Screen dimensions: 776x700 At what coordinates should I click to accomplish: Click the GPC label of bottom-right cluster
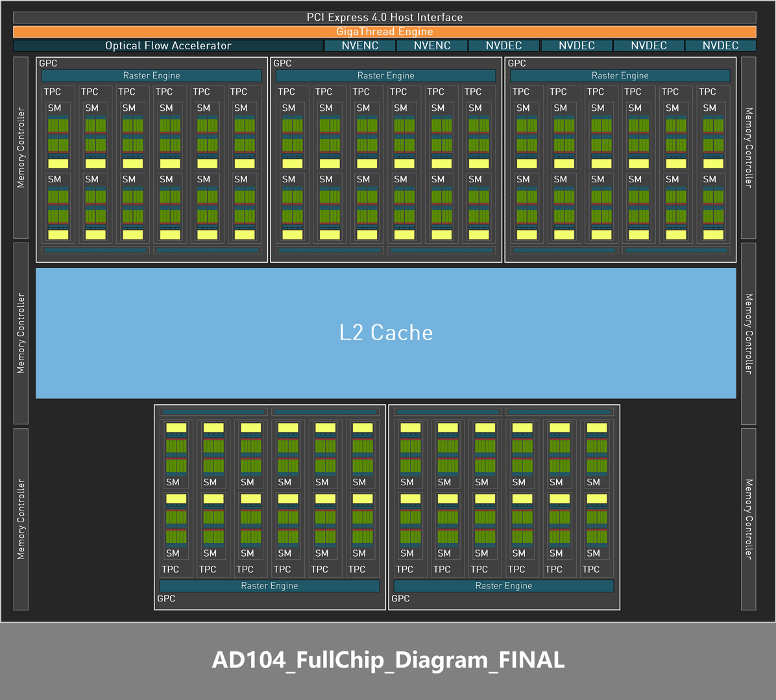pos(400,599)
